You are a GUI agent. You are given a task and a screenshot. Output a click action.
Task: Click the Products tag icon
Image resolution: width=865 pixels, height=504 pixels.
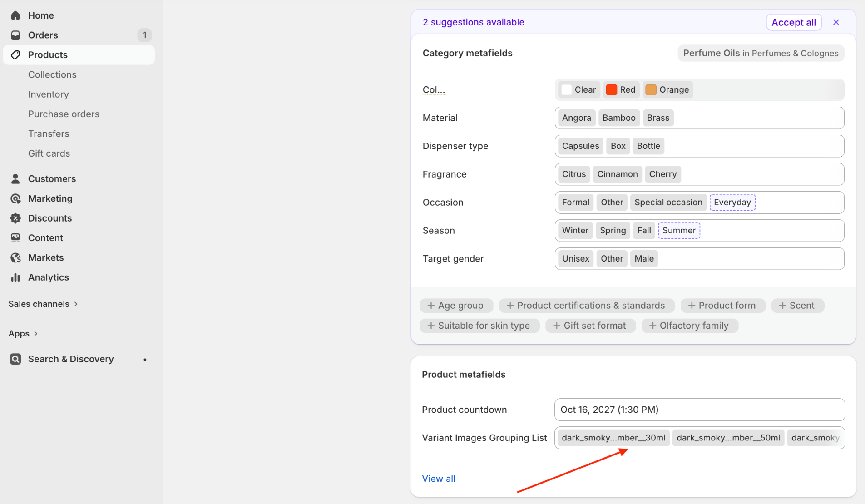(x=15, y=55)
